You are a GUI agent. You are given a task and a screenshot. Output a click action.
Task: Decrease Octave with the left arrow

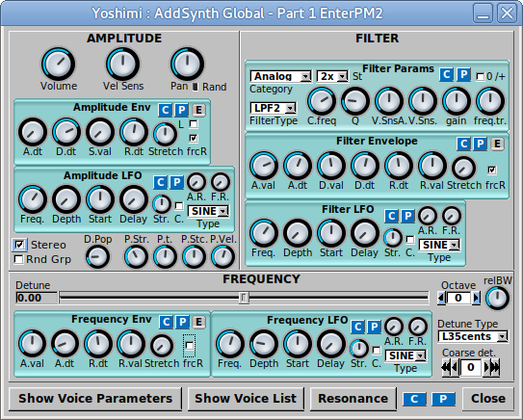tap(441, 298)
